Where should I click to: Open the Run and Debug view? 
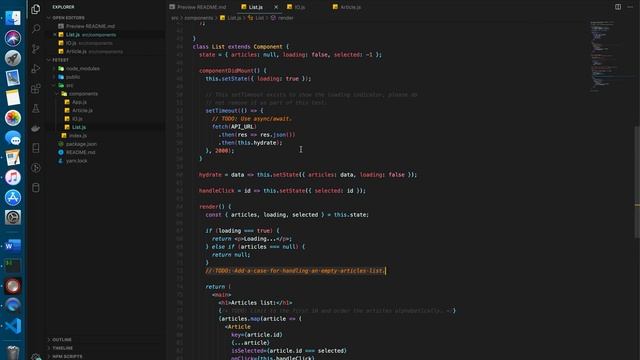36,69
